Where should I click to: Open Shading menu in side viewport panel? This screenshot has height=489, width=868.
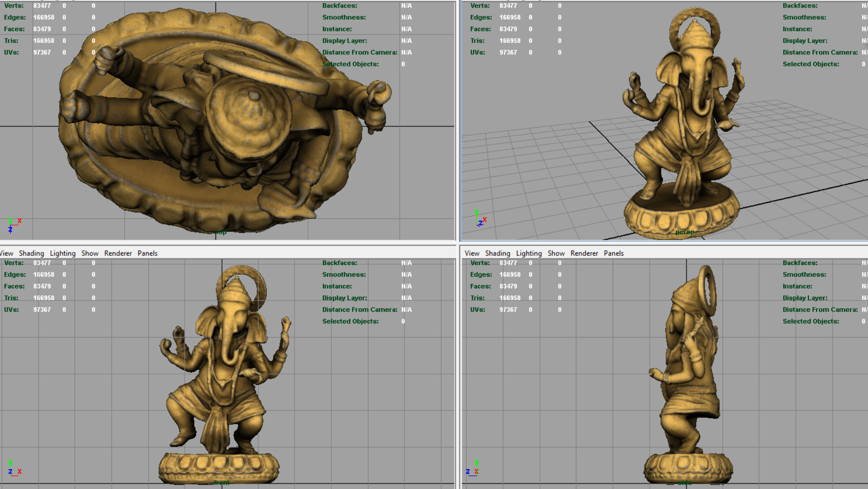pos(497,253)
